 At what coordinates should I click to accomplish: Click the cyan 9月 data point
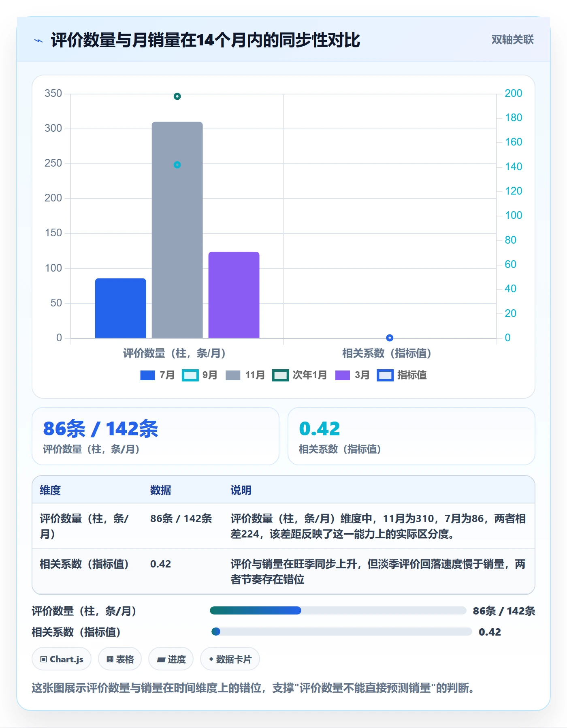coord(177,165)
